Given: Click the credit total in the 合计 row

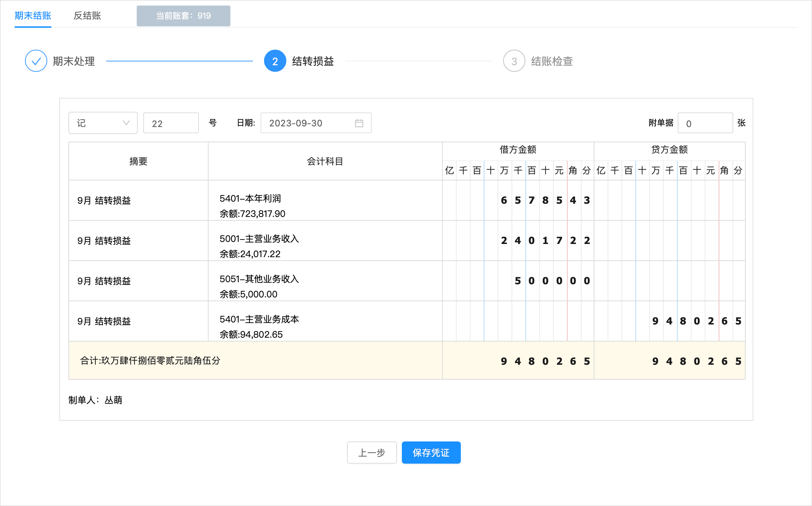Looking at the screenshot, I should pos(670,361).
